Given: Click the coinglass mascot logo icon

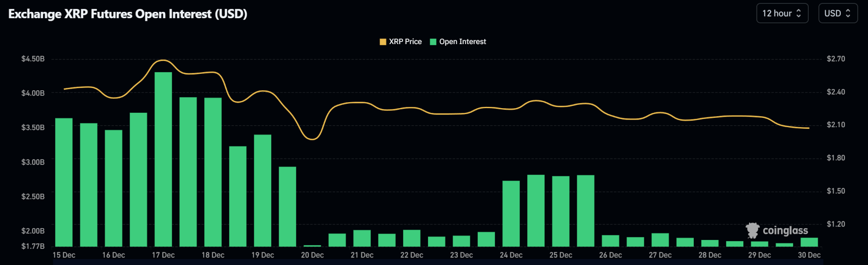Looking at the screenshot, I should pos(753,231).
